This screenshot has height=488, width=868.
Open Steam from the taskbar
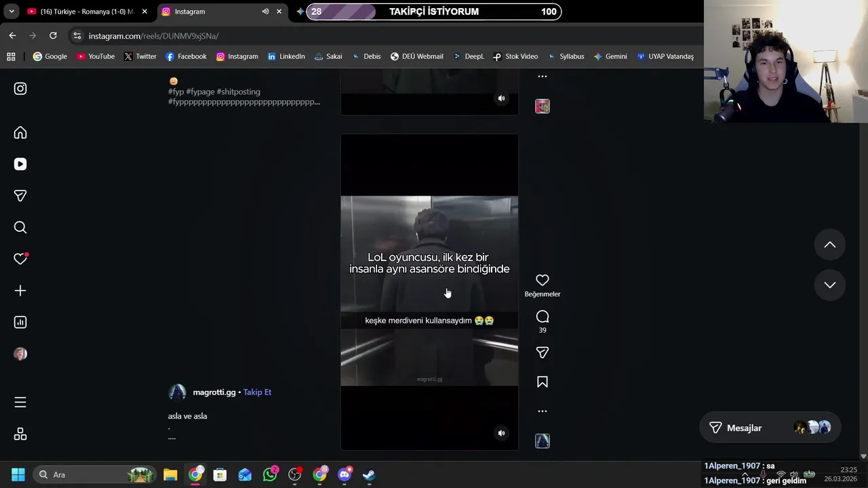tap(369, 474)
